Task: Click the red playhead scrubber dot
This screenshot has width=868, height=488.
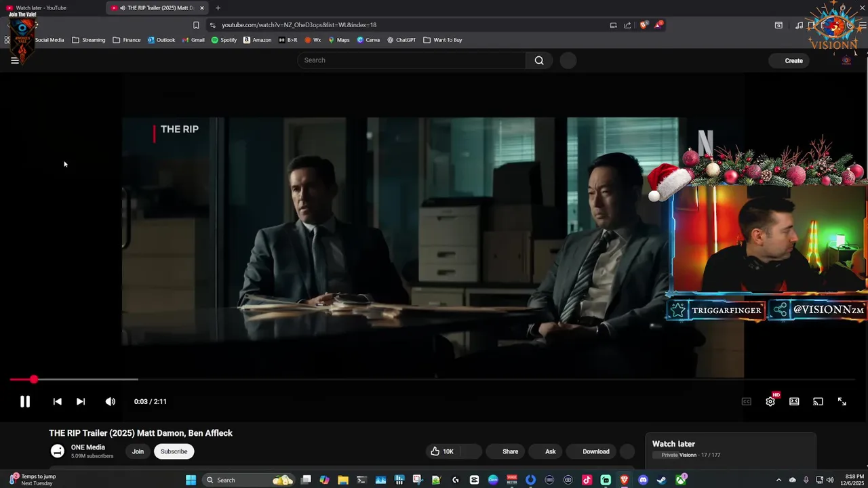Action: pos(34,380)
